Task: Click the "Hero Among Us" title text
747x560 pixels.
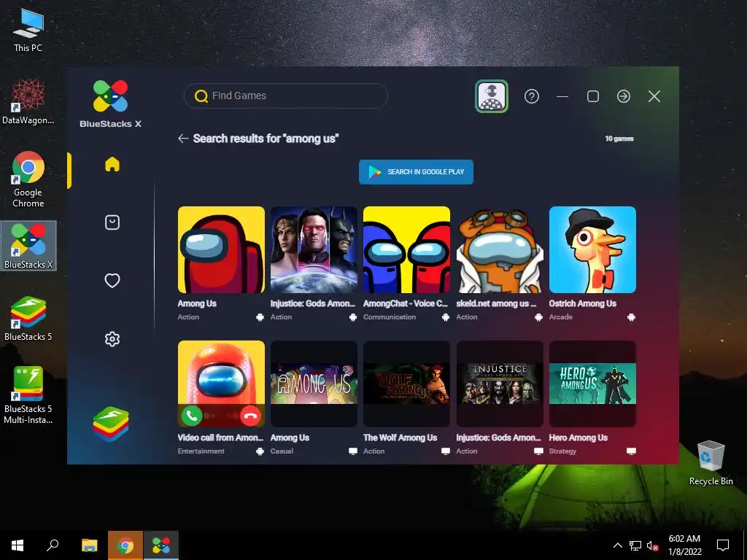Action: pyautogui.click(x=578, y=437)
